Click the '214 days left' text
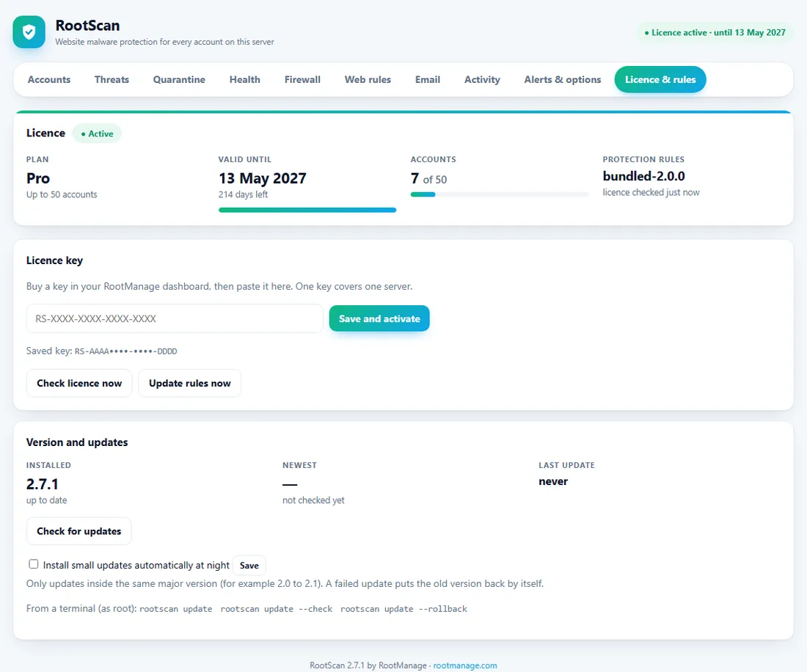The width and height of the screenshot is (807, 672). click(243, 194)
